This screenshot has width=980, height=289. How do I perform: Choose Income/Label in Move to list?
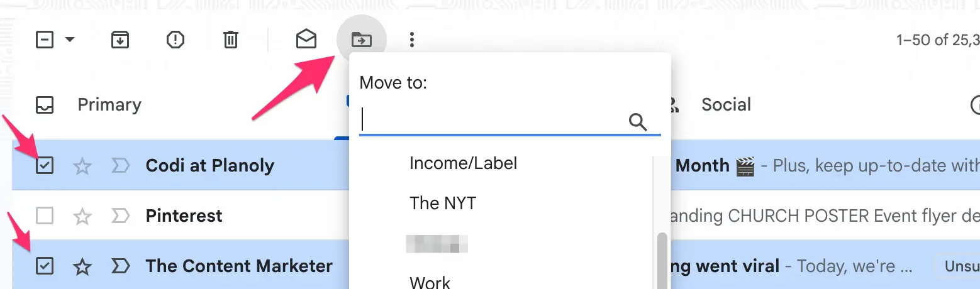click(463, 163)
